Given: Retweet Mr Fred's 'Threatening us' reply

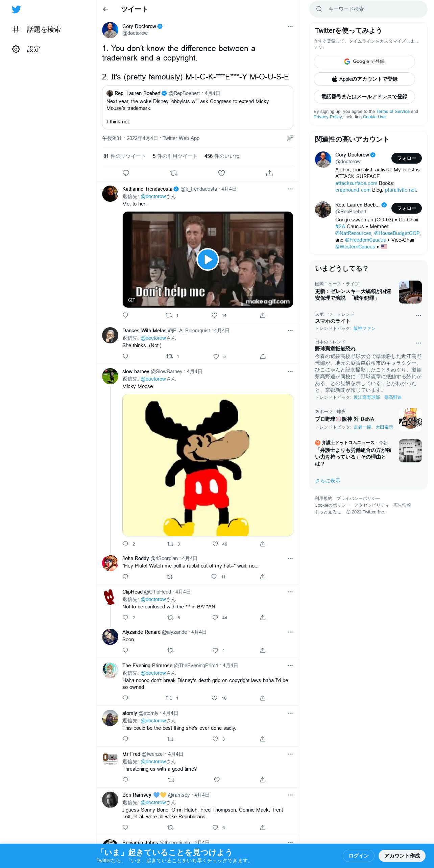Looking at the screenshot, I should pos(171,780).
